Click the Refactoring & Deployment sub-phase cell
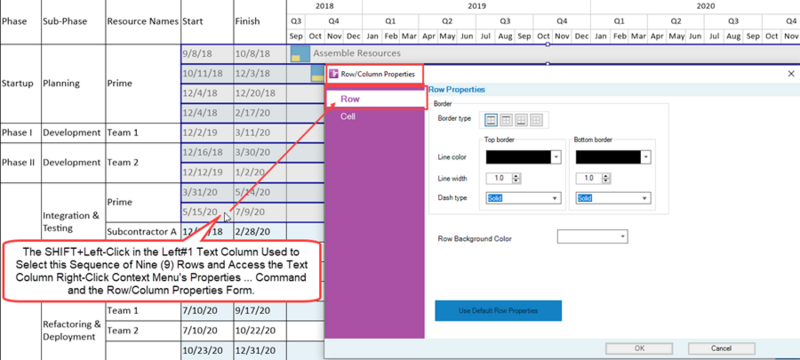 point(73,330)
